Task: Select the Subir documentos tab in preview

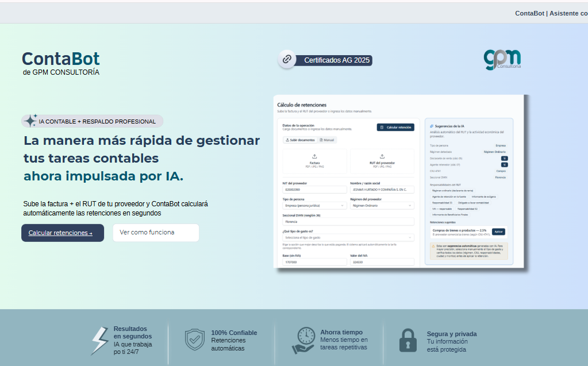Action: (300, 140)
